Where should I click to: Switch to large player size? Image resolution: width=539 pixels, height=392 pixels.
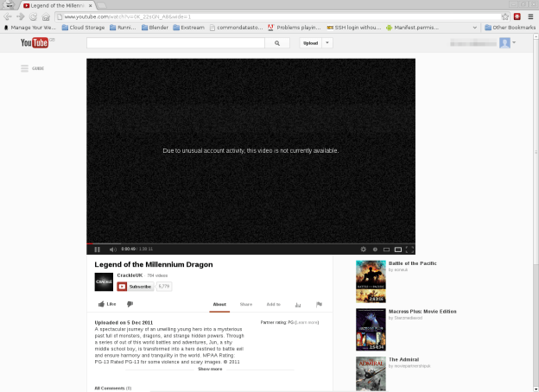coord(398,250)
